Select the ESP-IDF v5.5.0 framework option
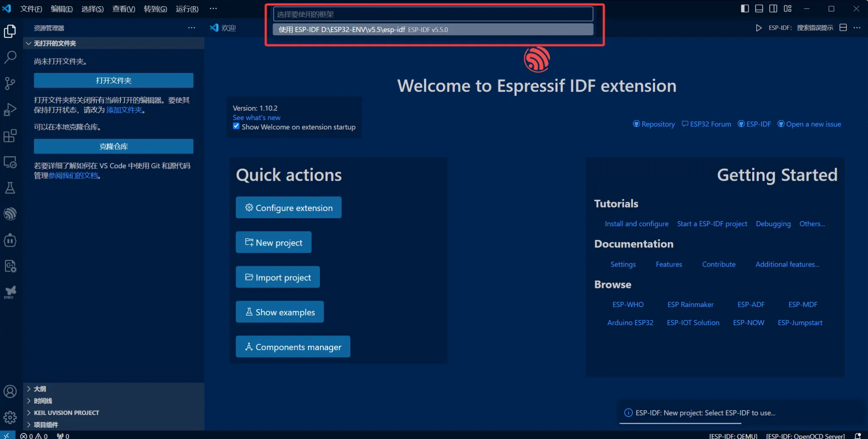The image size is (868, 439). pos(433,29)
